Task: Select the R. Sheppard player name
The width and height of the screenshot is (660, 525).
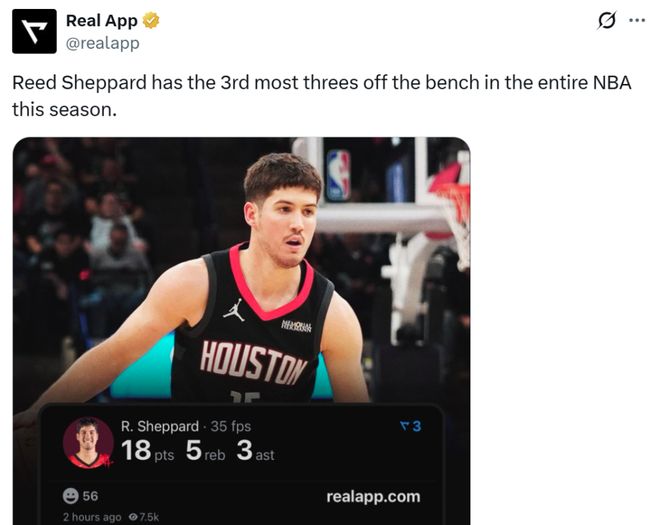Action: pos(160,426)
